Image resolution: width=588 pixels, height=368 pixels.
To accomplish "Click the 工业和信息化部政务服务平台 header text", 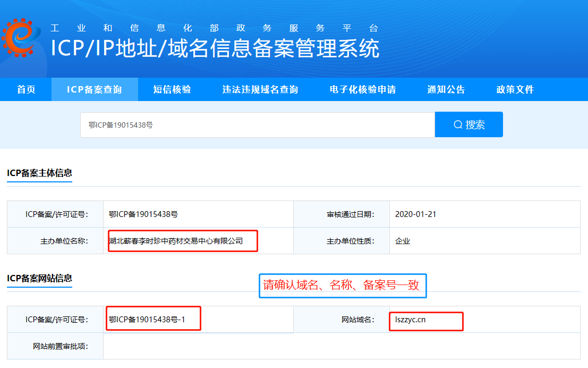I will pyautogui.click(x=214, y=28).
